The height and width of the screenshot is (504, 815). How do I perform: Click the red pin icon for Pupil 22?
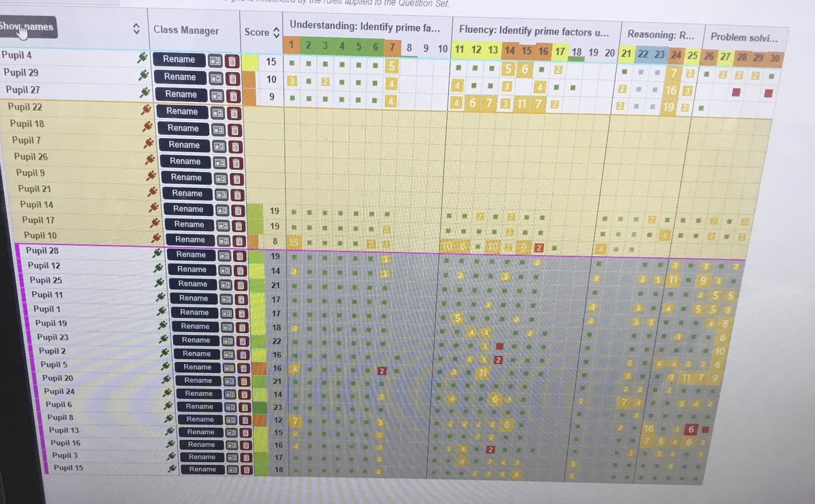tap(146, 110)
